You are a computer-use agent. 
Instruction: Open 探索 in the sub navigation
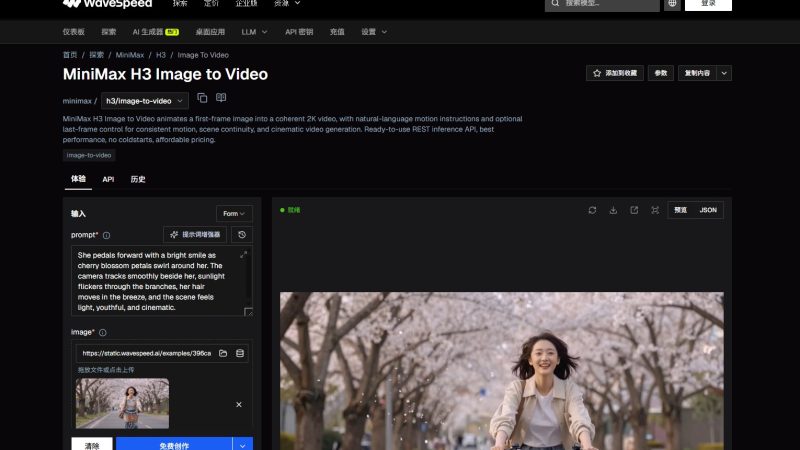pos(109,32)
